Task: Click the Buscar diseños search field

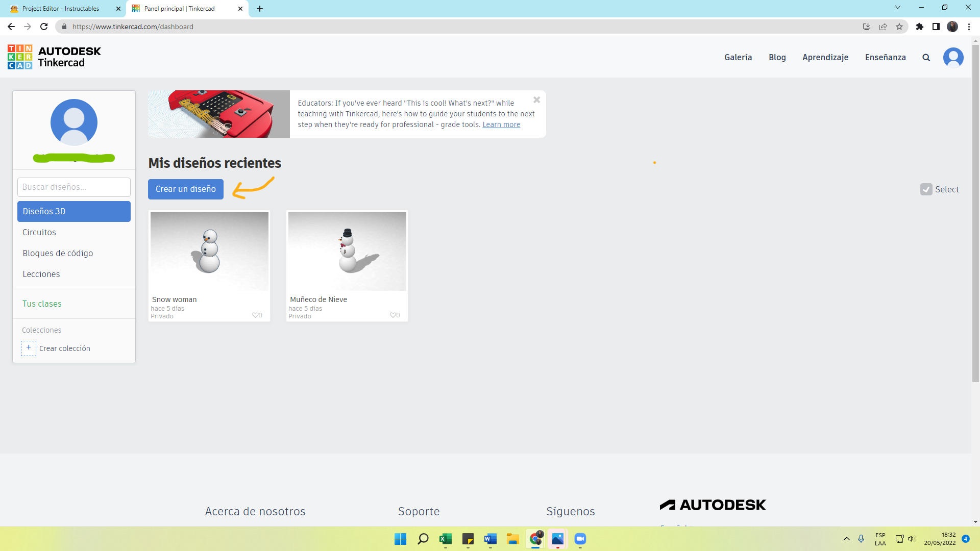Action: point(74,187)
